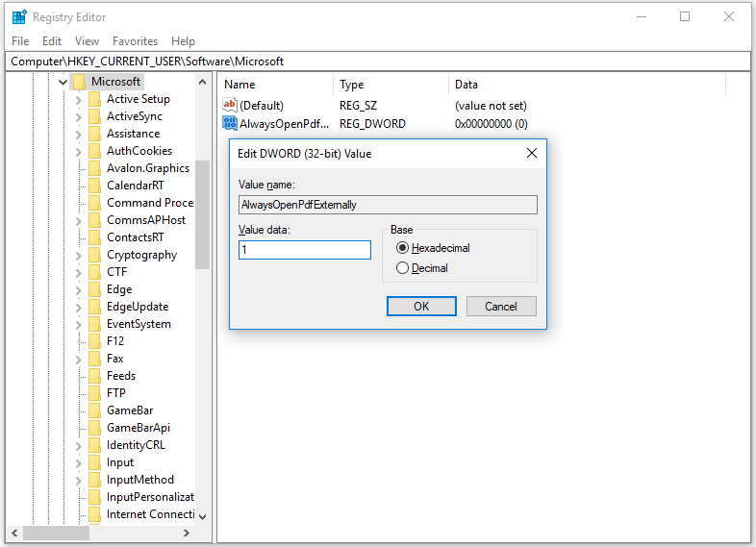This screenshot has height=547, width=756.
Task: Click the Command Processor folder icon
Action: click(x=94, y=203)
